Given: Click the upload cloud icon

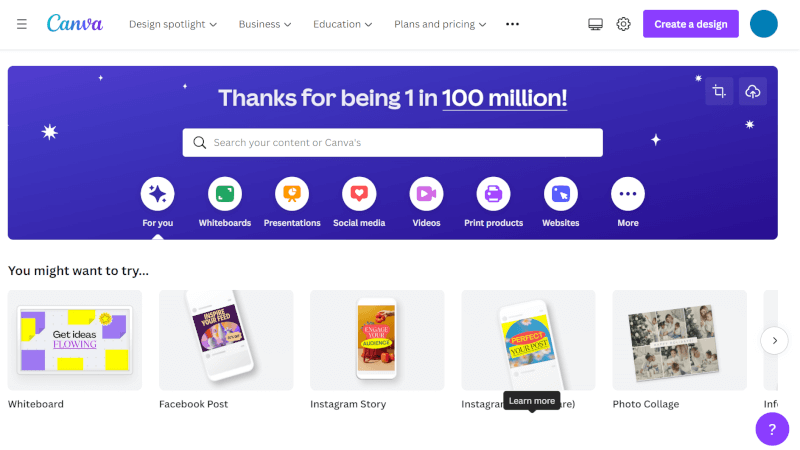Looking at the screenshot, I should pos(753,92).
